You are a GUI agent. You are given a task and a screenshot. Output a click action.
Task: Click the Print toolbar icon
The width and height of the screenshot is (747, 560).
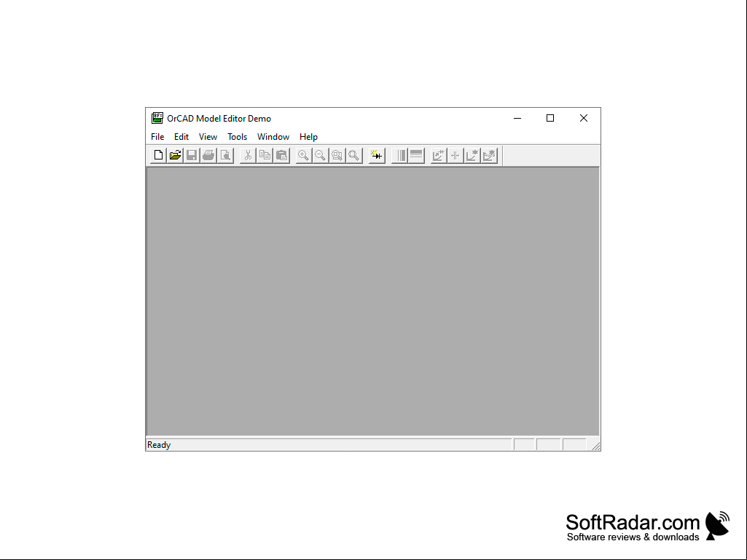(x=208, y=155)
